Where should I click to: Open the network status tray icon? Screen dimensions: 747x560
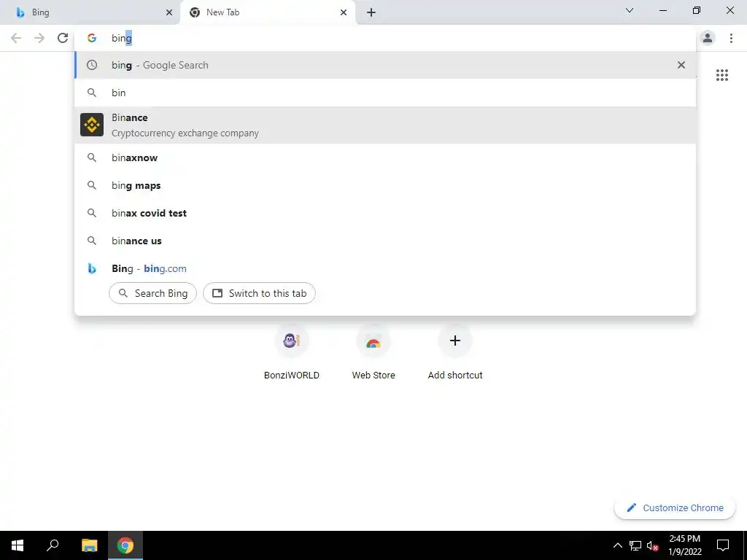point(635,545)
